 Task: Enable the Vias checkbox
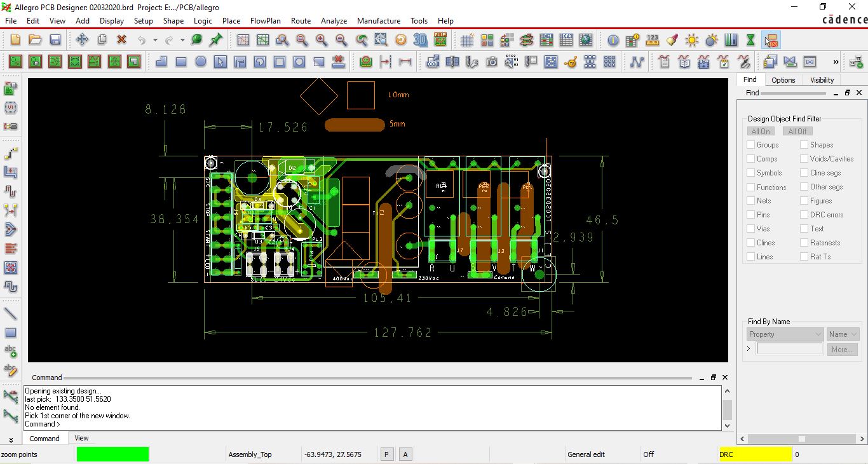click(x=751, y=229)
